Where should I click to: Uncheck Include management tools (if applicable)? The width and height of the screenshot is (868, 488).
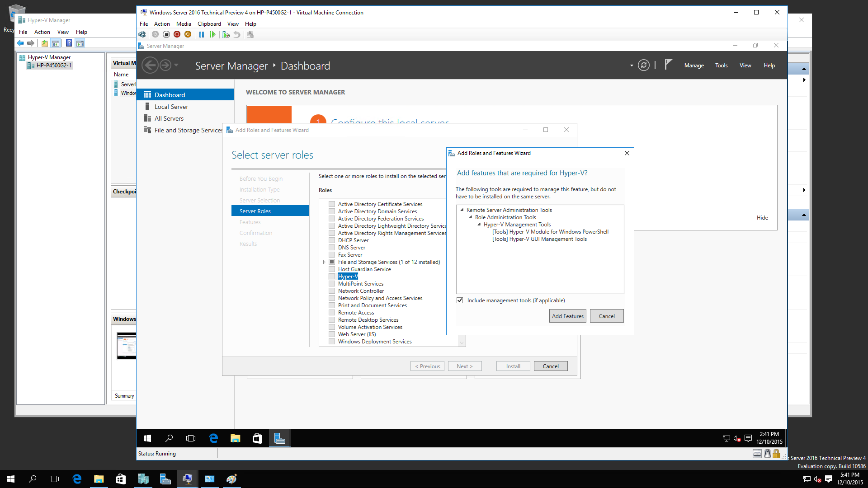tap(460, 300)
